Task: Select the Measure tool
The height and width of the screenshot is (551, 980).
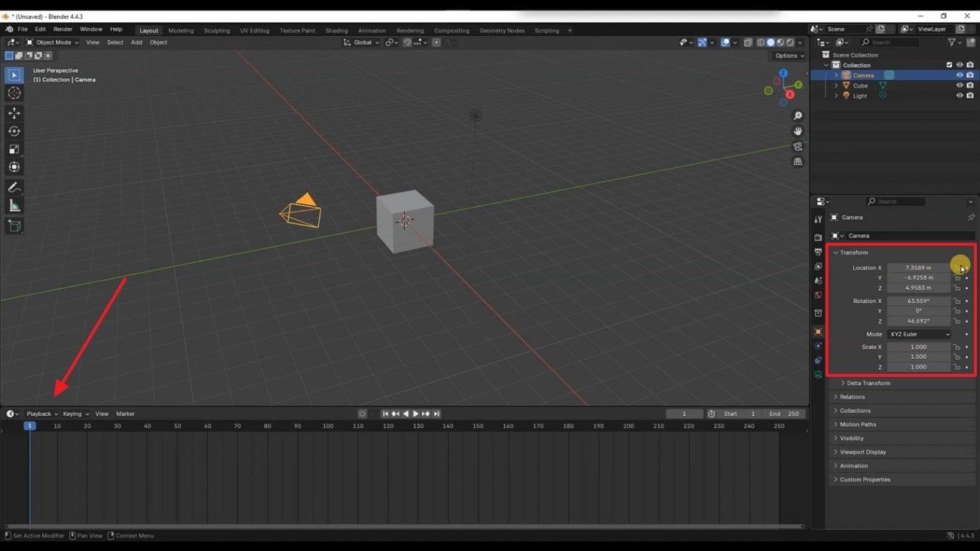Action: coord(14,204)
